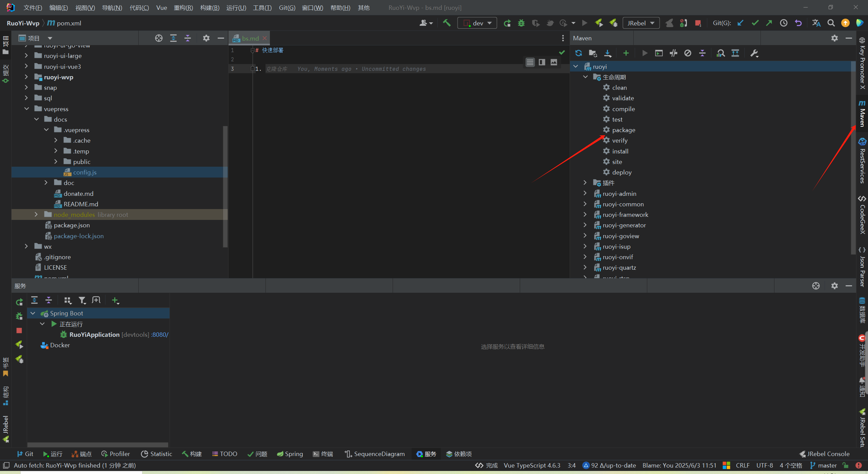Screen dimensions: 868x474
Task: Click the Git rollback arrow icon
Action: click(x=798, y=23)
